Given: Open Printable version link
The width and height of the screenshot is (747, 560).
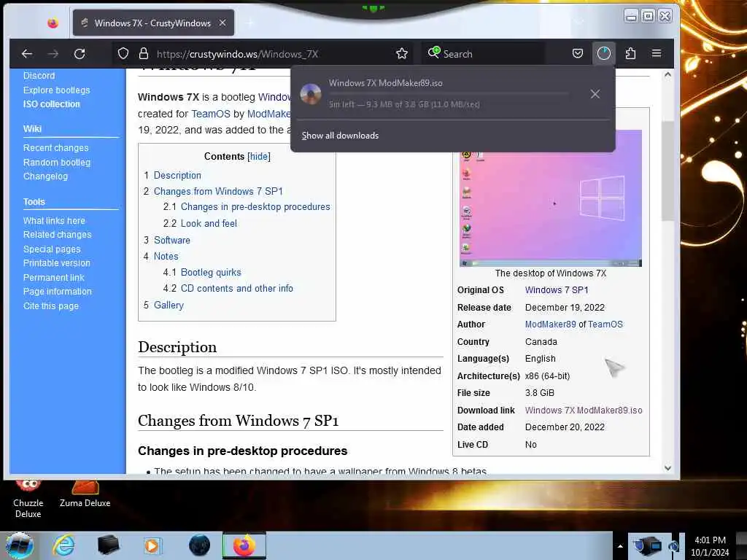Looking at the screenshot, I should (x=57, y=262).
